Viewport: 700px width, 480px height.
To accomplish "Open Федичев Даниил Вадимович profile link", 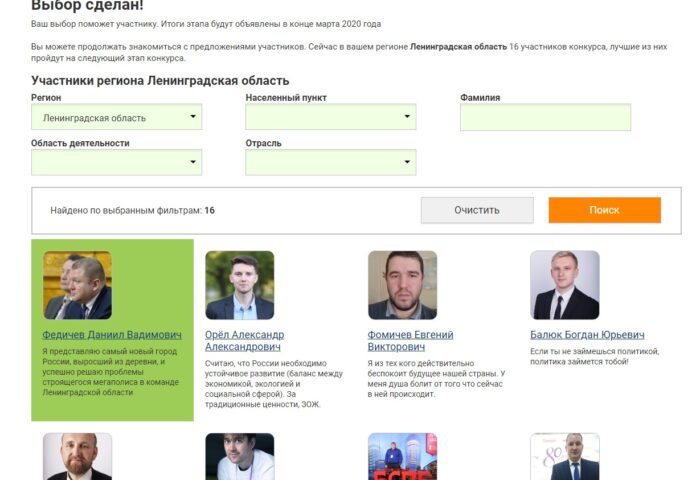I will coord(112,335).
